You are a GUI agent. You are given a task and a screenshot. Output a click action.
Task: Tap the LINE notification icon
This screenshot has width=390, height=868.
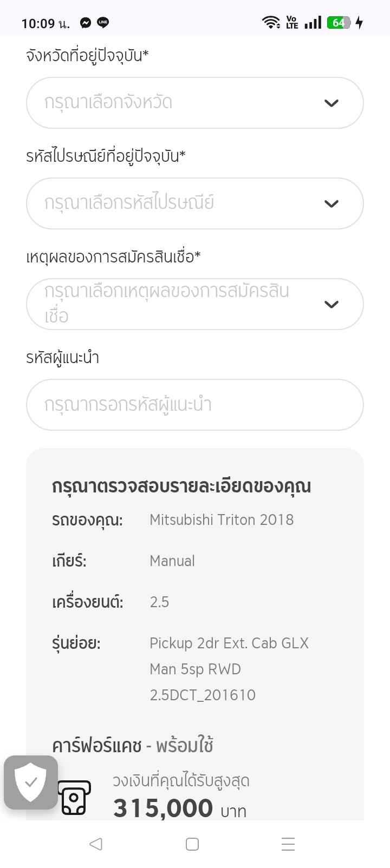tap(103, 23)
